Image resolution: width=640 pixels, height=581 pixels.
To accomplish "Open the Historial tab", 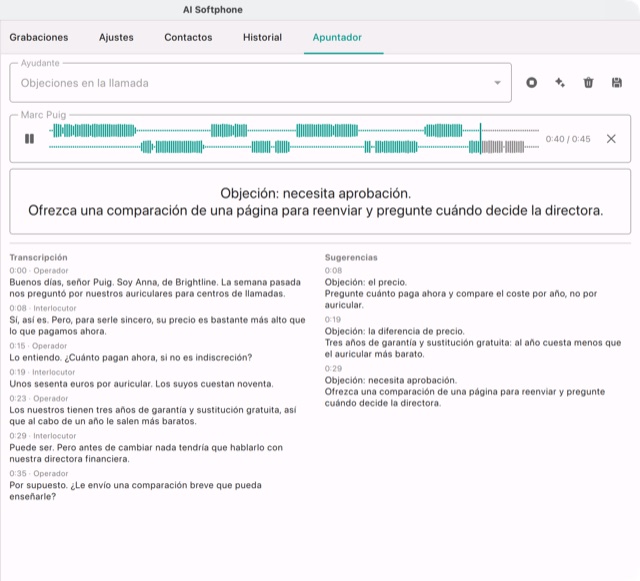I will click(262, 37).
